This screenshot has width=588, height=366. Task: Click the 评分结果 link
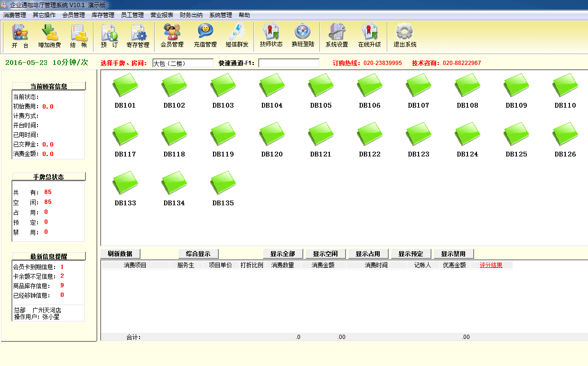(x=491, y=265)
